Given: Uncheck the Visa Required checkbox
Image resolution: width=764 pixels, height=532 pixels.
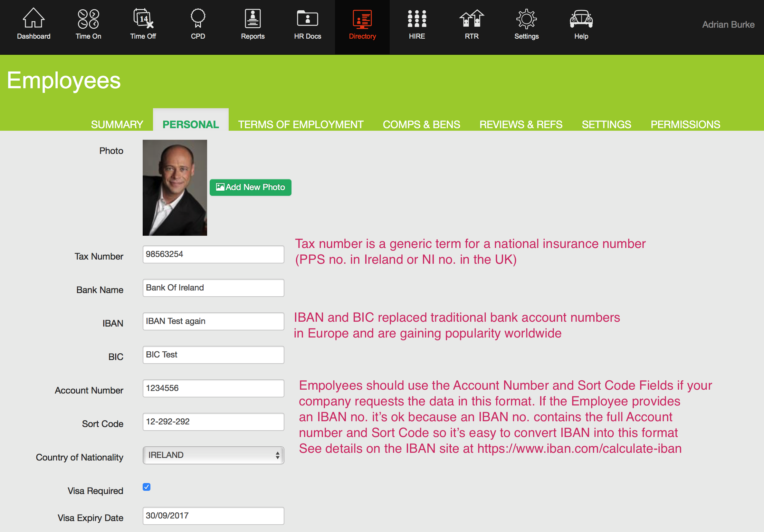Looking at the screenshot, I should (x=147, y=487).
